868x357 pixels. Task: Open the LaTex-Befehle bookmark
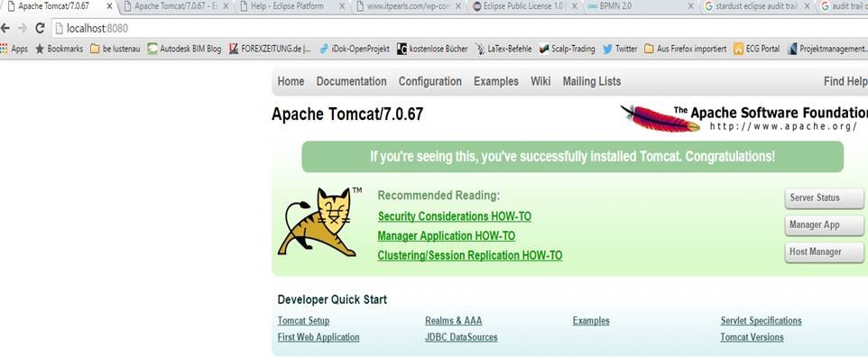pyautogui.click(x=503, y=49)
